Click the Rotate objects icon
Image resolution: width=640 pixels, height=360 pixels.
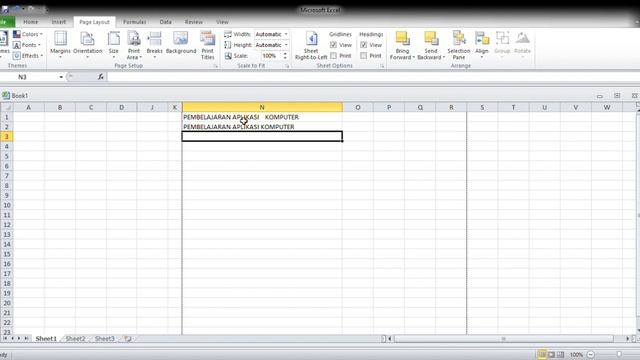(522, 39)
